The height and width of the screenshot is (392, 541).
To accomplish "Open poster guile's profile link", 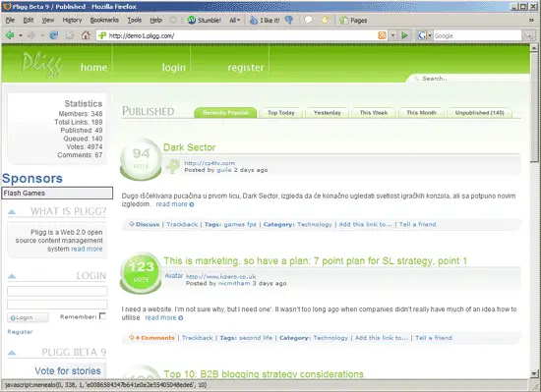I will pyautogui.click(x=224, y=170).
